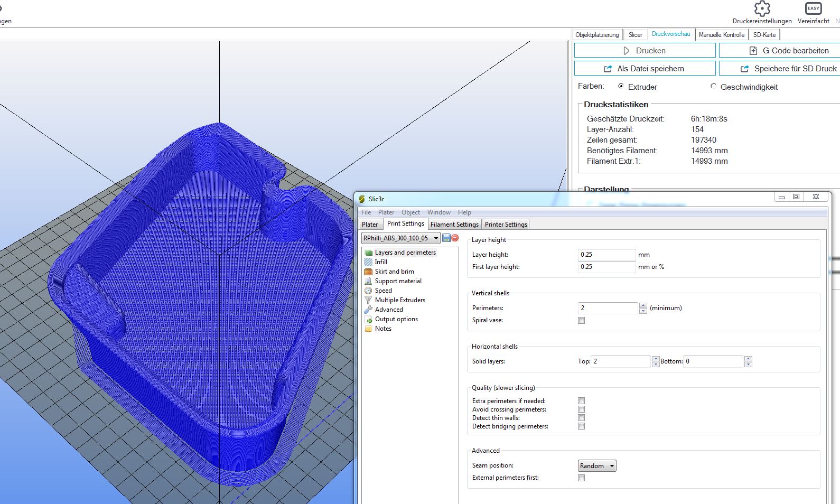The image size is (840, 504).
Task: Click the Layer height input field
Action: point(606,255)
